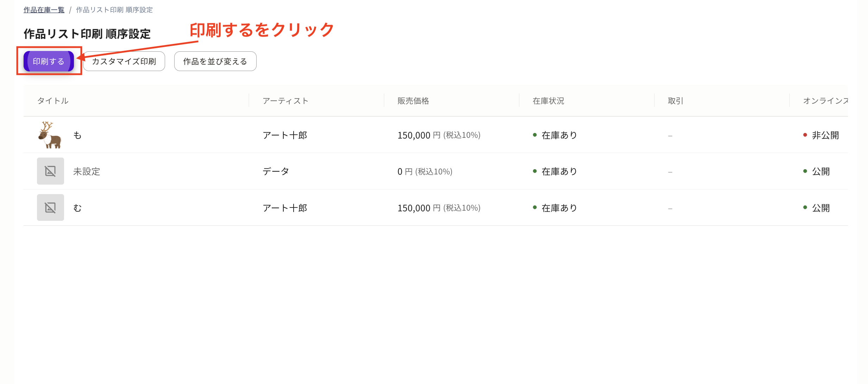Select the 未設定 table row
This screenshot has width=868, height=384.
click(x=352, y=171)
